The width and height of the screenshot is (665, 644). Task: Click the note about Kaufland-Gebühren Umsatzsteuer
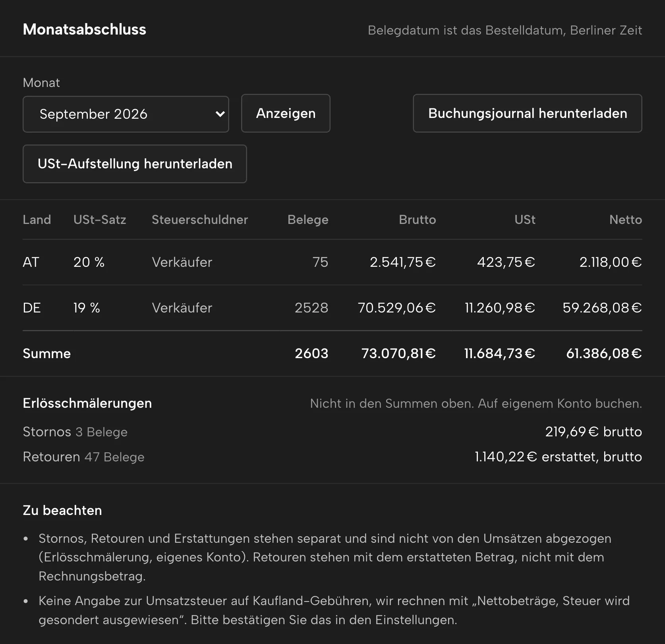pyautogui.click(x=334, y=610)
